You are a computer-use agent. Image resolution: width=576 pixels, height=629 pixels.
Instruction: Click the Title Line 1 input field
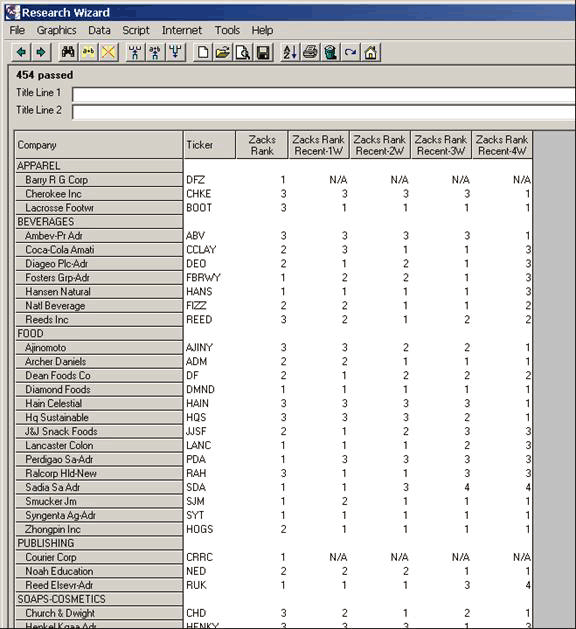[324, 95]
